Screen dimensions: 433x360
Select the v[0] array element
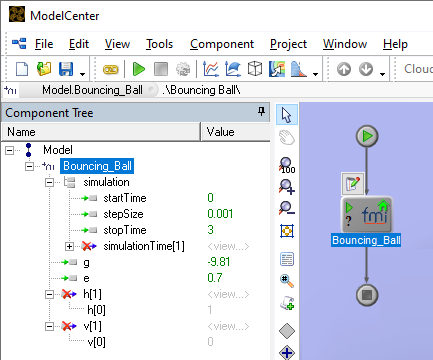click(96, 342)
